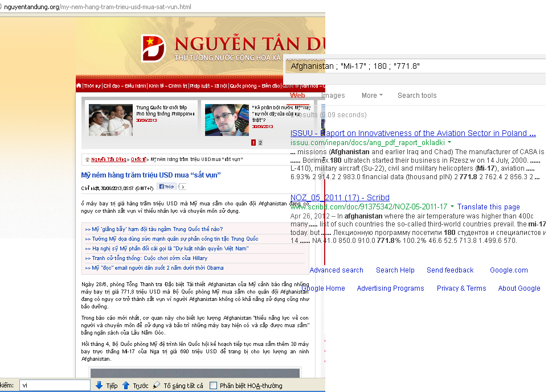This screenshot has width=548, height=392.
Task: Open the Kinh tế – Chính trị menu item
Action: [x=167, y=86]
